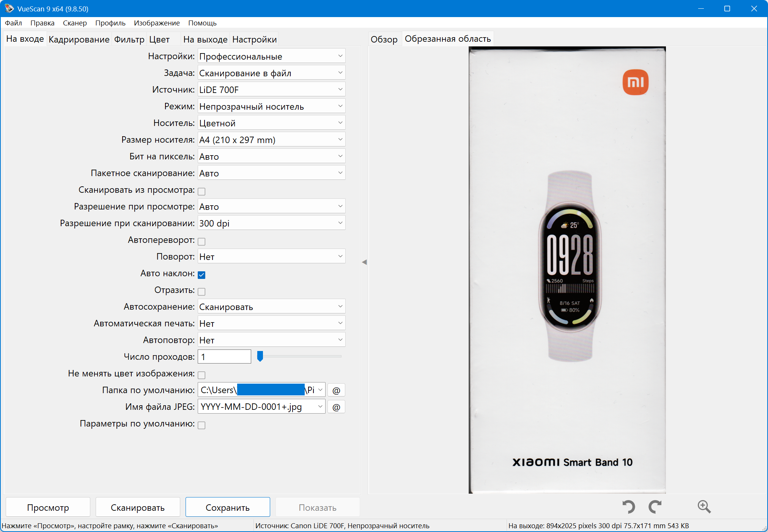Viewport: 768px width, 532px height.
Task: Click the rotate right icon
Action: (655, 507)
